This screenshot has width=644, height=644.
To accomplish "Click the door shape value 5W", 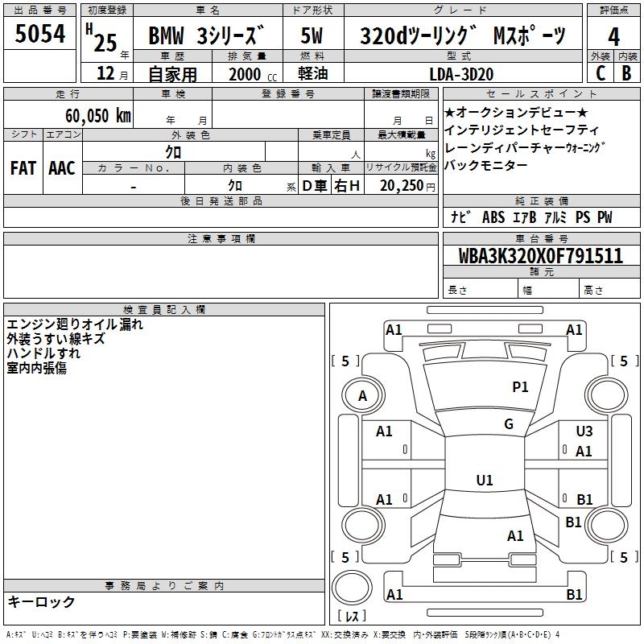I will [312, 35].
